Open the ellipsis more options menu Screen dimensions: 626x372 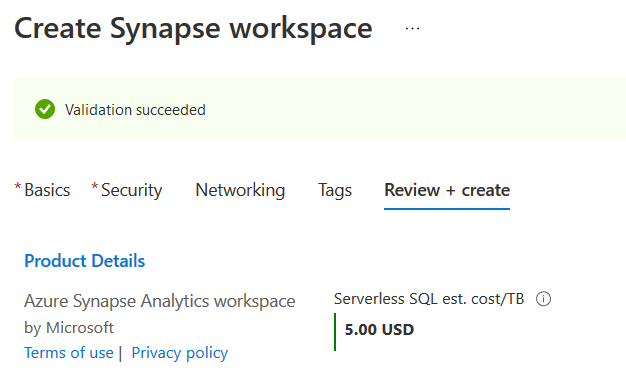[412, 29]
